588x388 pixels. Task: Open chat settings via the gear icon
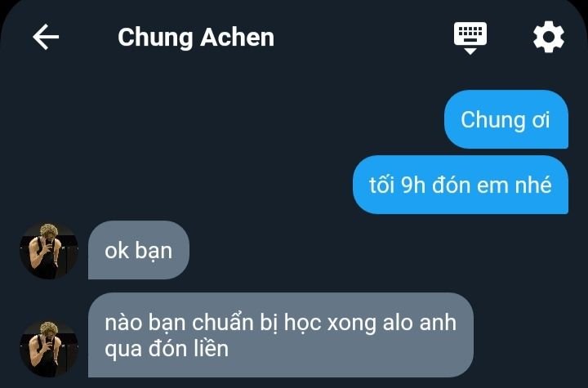(x=549, y=37)
